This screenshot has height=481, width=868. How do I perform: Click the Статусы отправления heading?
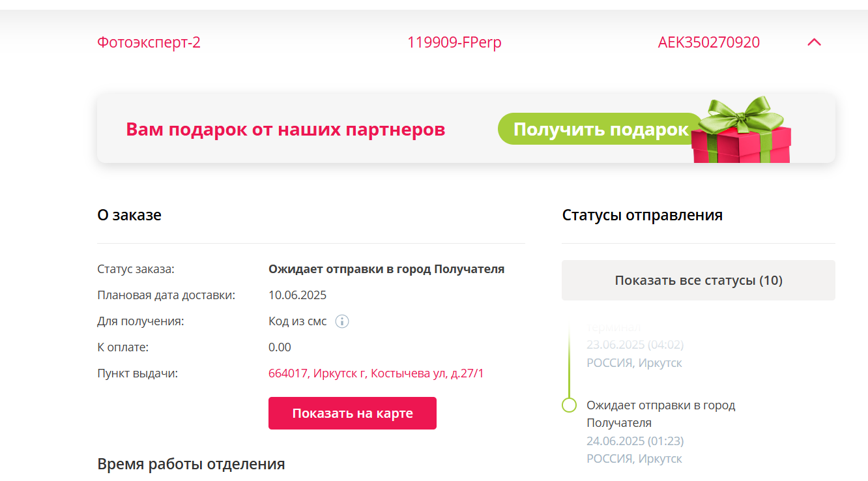pos(643,215)
